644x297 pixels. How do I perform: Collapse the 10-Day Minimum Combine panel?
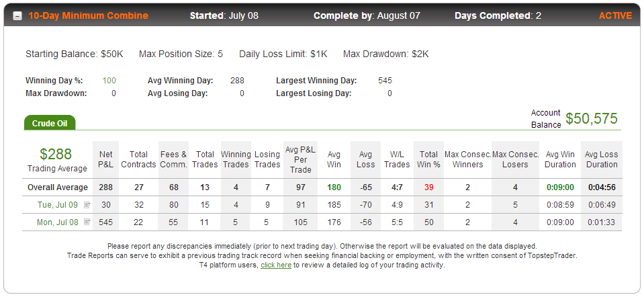tap(17, 16)
